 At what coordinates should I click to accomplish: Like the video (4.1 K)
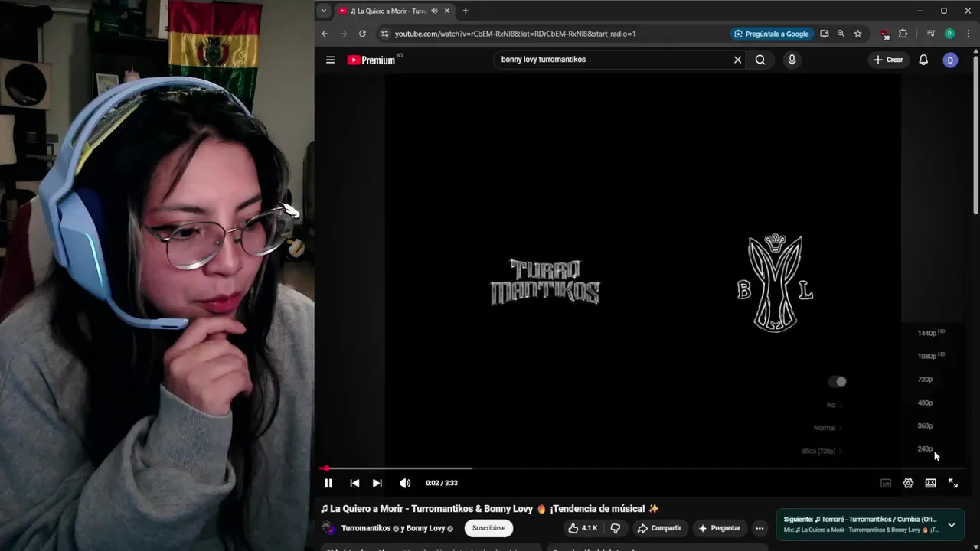(583, 528)
